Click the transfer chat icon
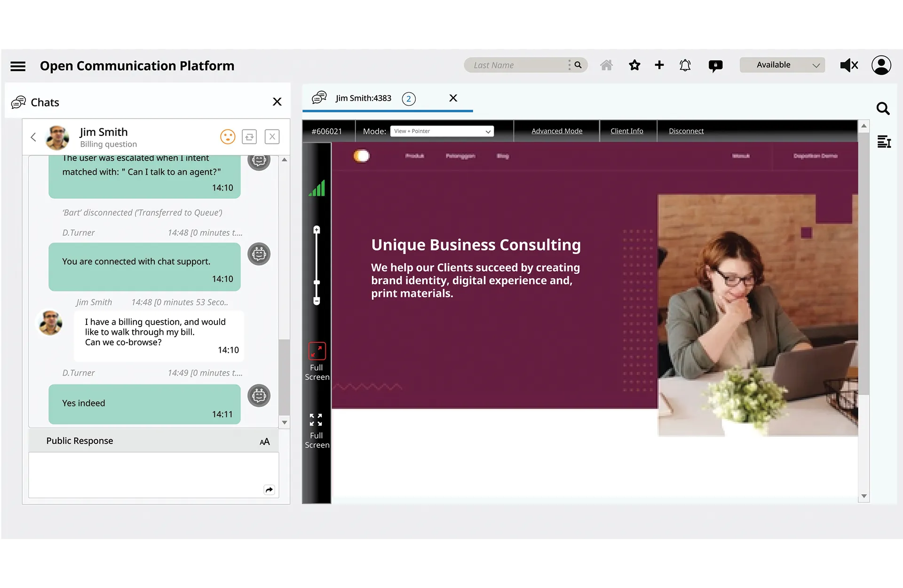This screenshot has height=588, width=903. (x=249, y=137)
